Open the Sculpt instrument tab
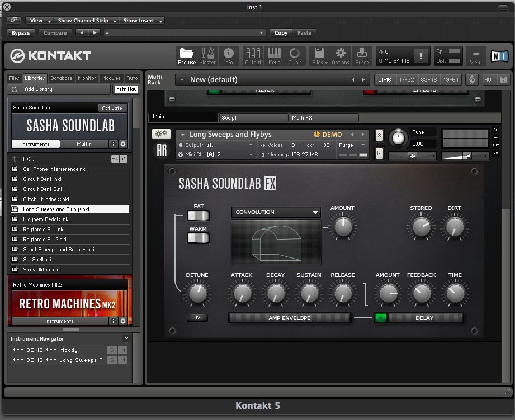This screenshot has width=515, height=420. point(253,117)
